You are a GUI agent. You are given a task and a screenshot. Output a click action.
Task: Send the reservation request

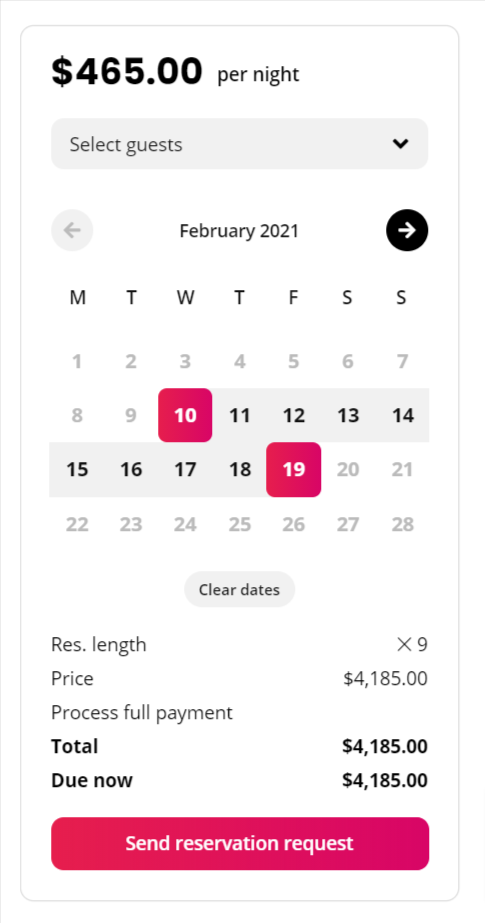coord(240,843)
